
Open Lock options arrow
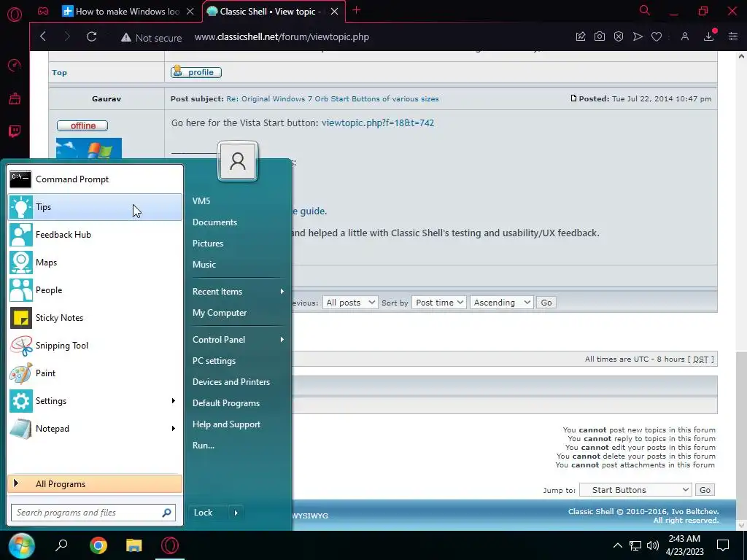pyautogui.click(x=236, y=513)
